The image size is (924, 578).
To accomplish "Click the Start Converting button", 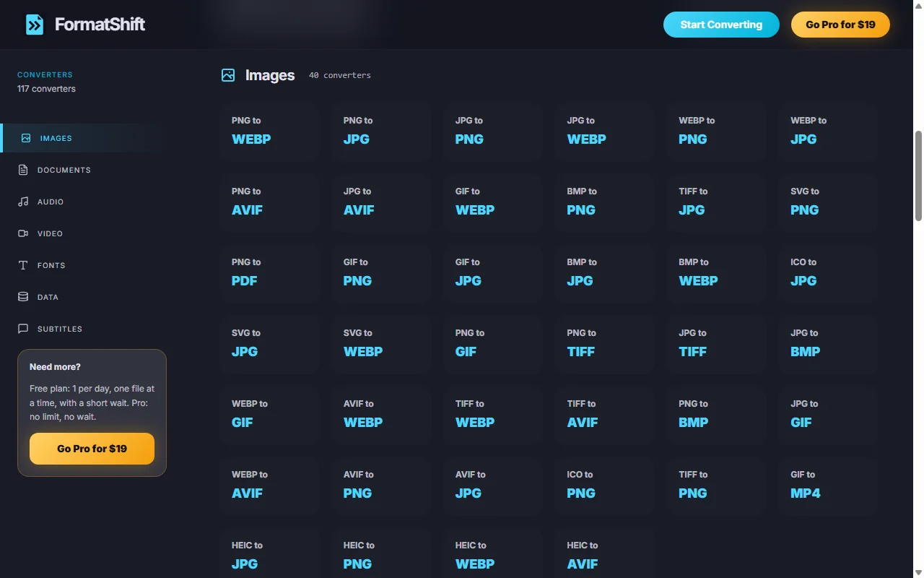I will point(721,25).
